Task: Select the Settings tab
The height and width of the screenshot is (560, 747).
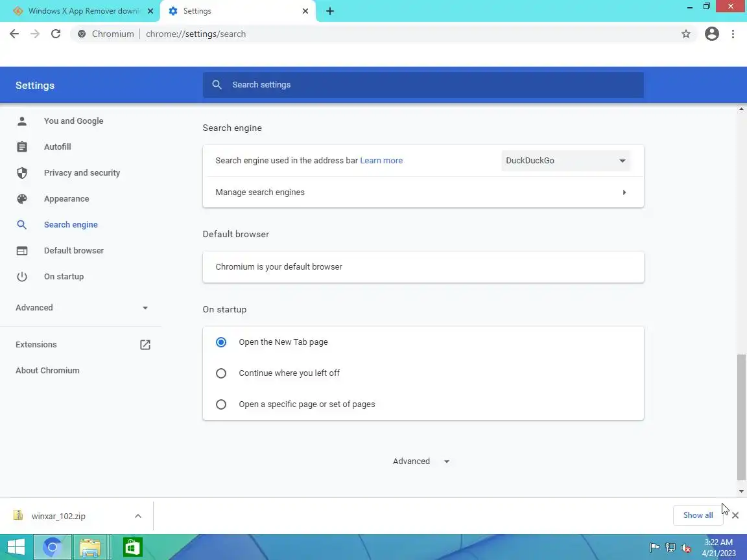Action: pos(238,11)
